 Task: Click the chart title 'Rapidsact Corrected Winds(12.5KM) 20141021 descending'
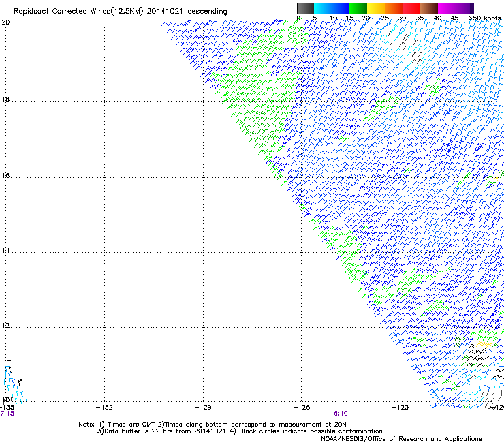[121, 12]
